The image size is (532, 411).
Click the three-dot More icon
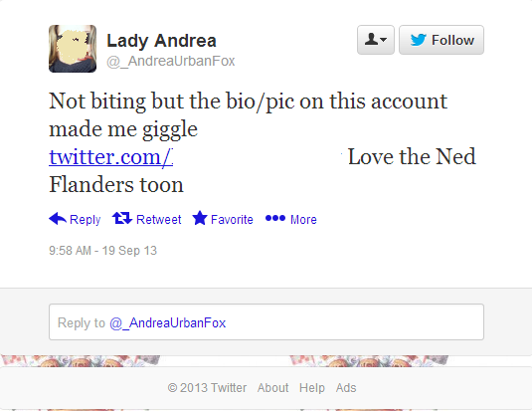click(275, 218)
